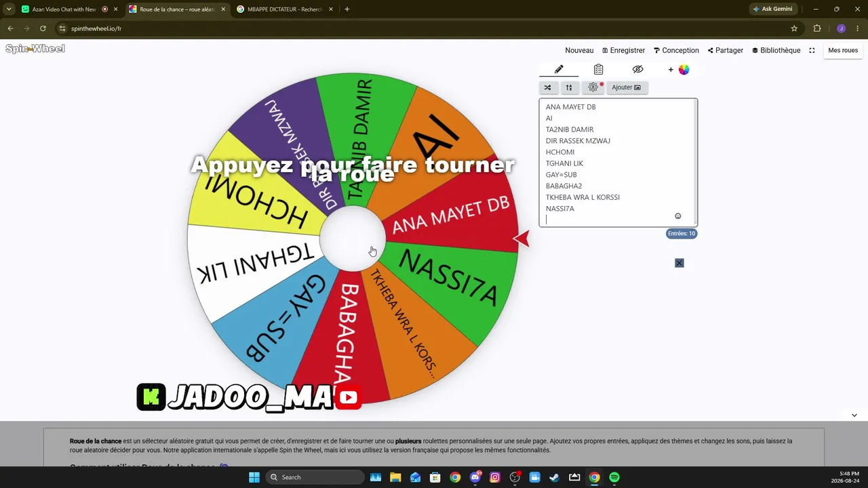Toggle the hide-entries crossed eye icon
The image size is (868, 488).
click(x=637, y=69)
